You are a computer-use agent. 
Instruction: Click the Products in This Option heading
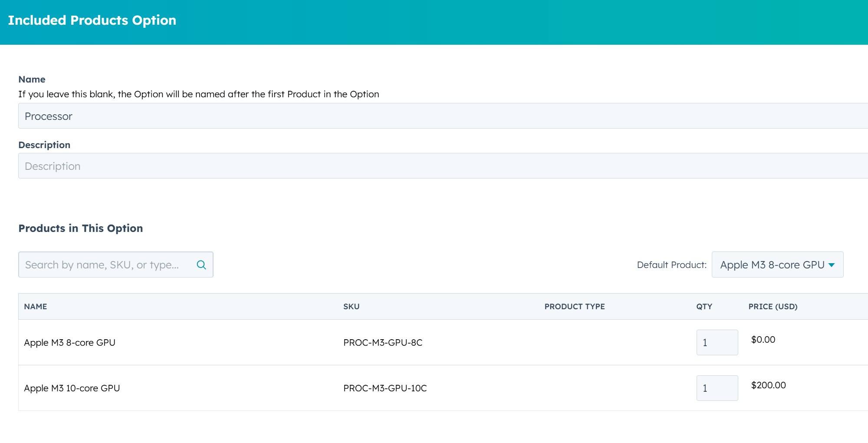[80, 228]
